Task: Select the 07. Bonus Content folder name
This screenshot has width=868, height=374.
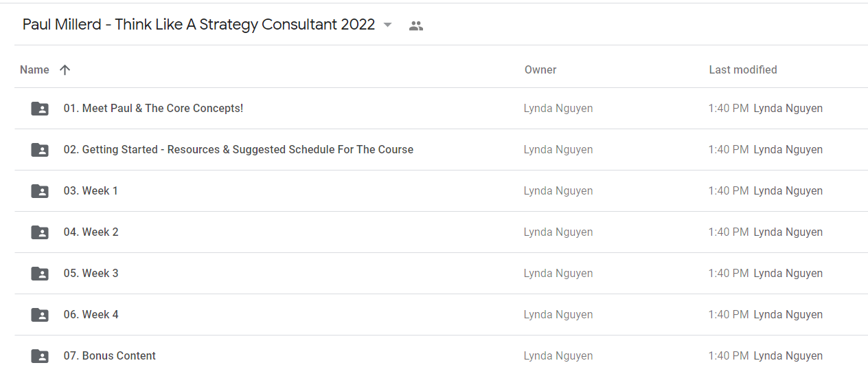Action: click(x=110, y=355)
